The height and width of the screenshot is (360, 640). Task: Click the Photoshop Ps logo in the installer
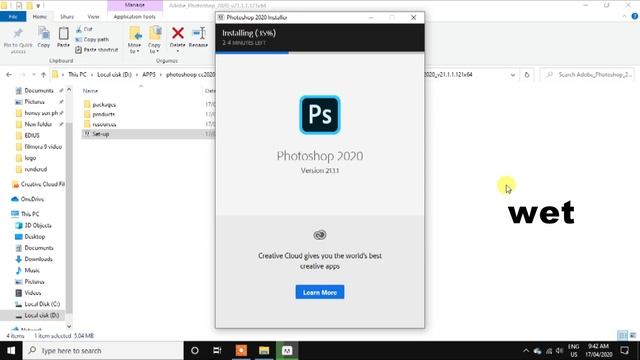point(320,115)
